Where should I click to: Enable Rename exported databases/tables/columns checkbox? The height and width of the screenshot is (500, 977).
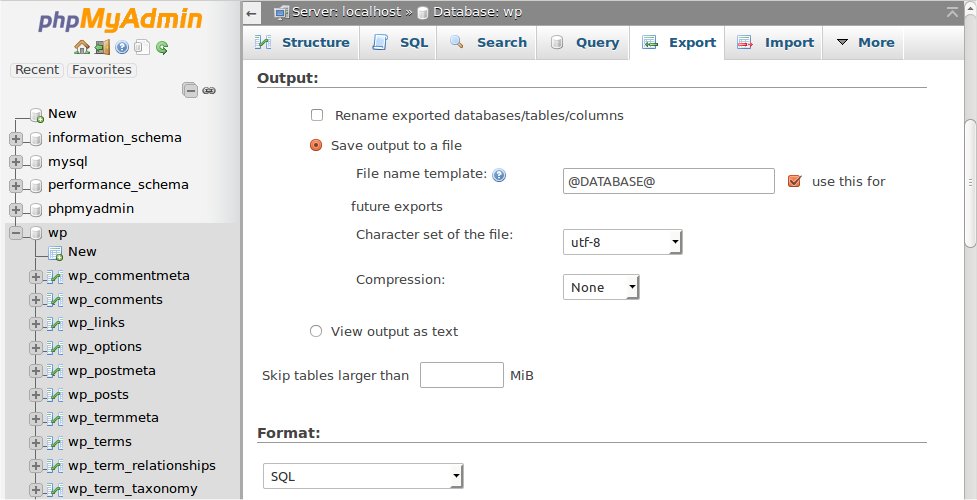pyautogui.click(x=317, y=115)
